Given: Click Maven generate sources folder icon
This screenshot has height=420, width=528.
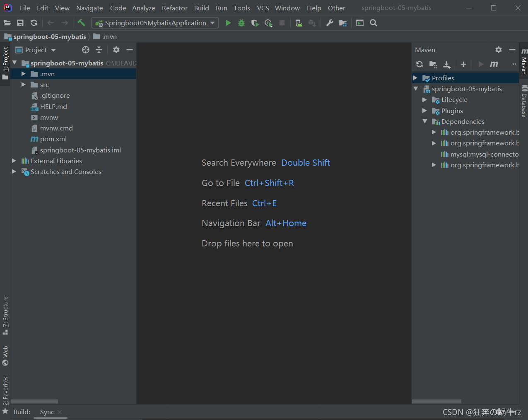Looking at the screenshot, I should 433,64.
